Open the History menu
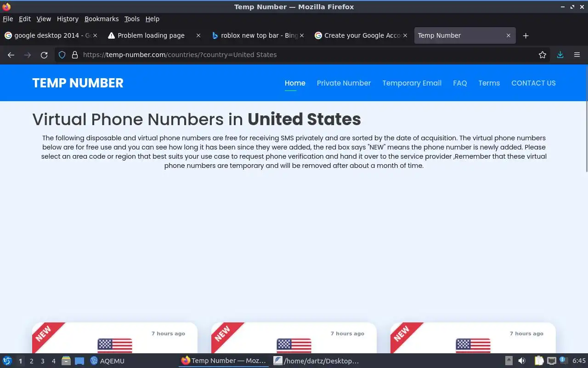The image size is (588, 368). (68, 19)
